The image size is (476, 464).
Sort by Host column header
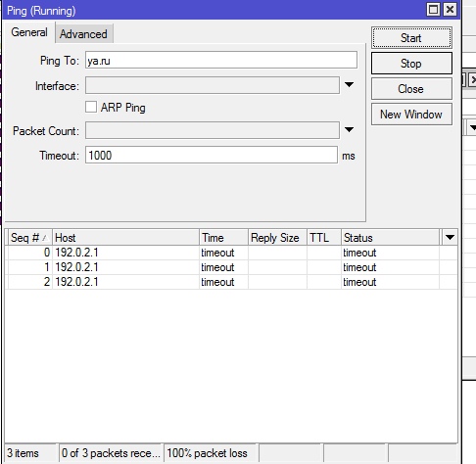pos(125,238)
